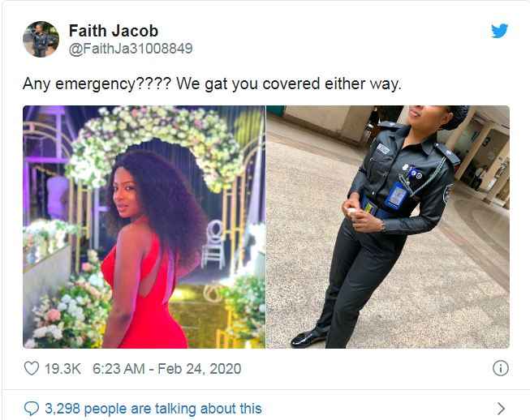
Task: Open the Faith Jacob display name
Action: tap(114, 31)
